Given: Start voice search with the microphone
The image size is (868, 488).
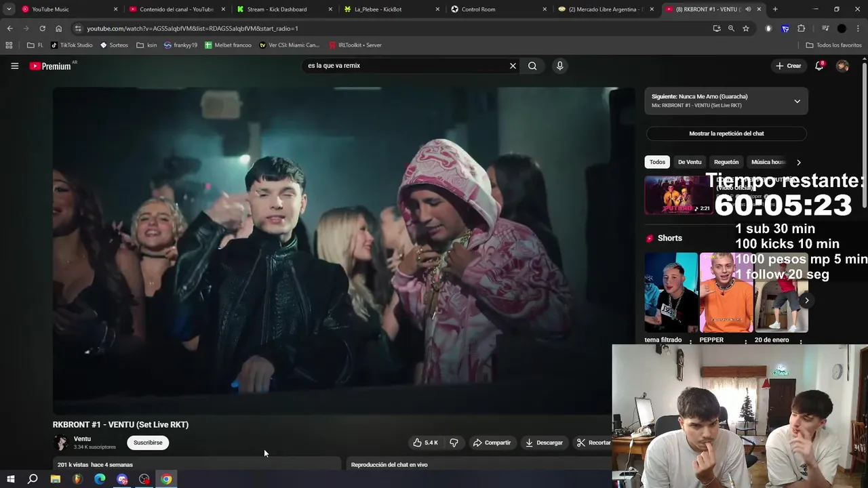Looking at the screenshot, I should [559, 66].
